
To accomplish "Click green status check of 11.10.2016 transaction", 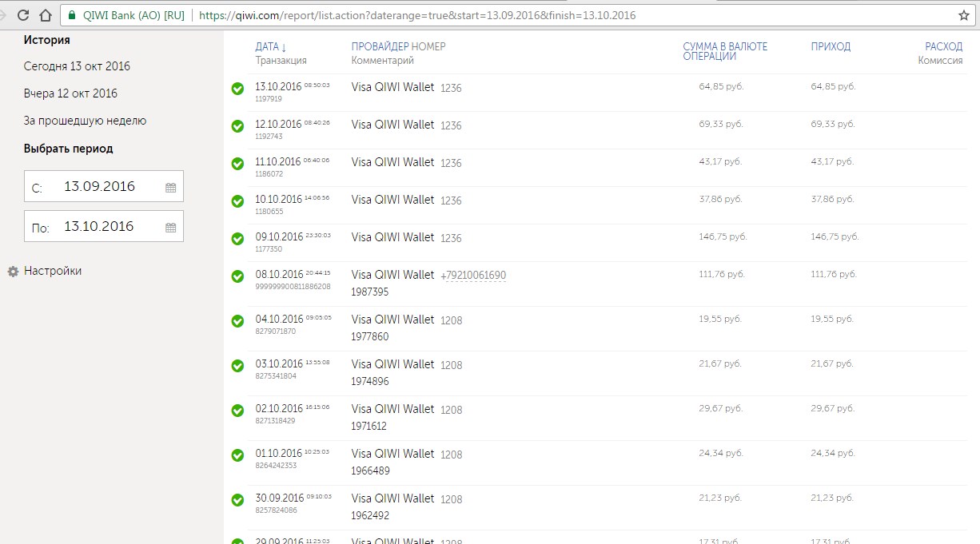I will [x=237, y=164].
